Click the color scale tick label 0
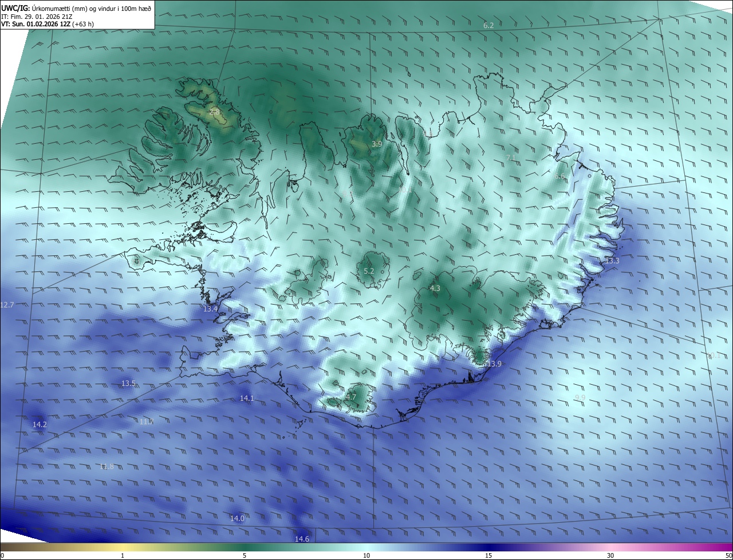 tap(2, 555)
